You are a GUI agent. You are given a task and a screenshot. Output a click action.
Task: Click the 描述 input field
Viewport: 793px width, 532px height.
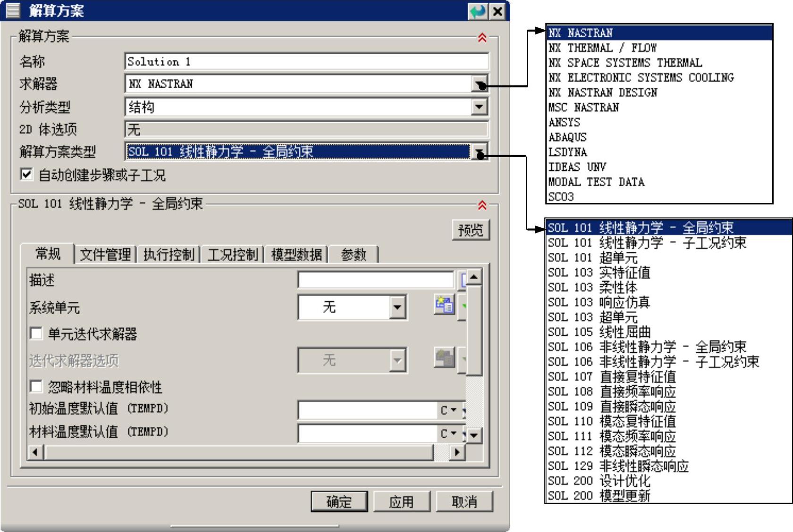pyautogui.click(x=376, y=280)
